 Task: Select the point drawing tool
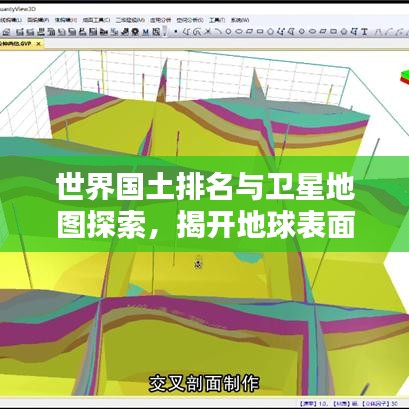pos(176,32)
